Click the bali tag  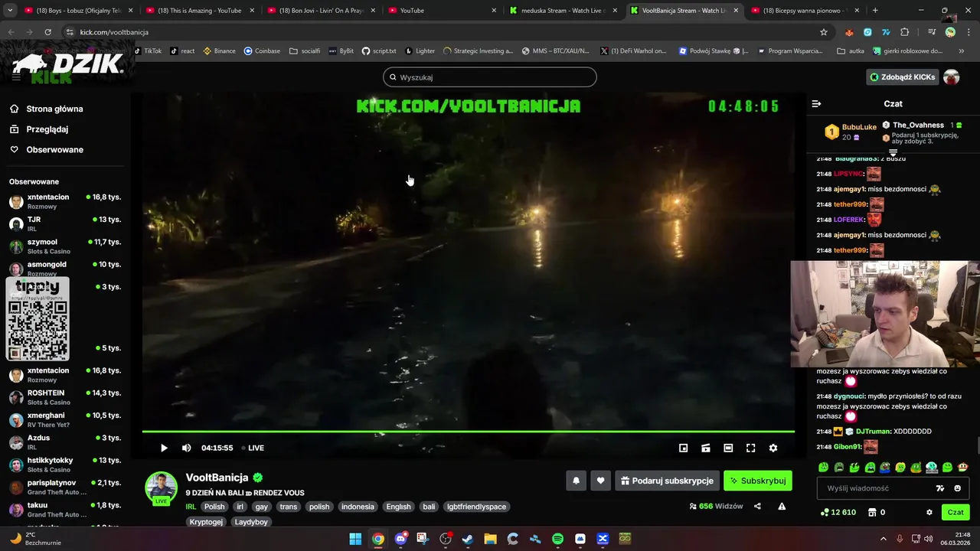[x=429, y=507]
